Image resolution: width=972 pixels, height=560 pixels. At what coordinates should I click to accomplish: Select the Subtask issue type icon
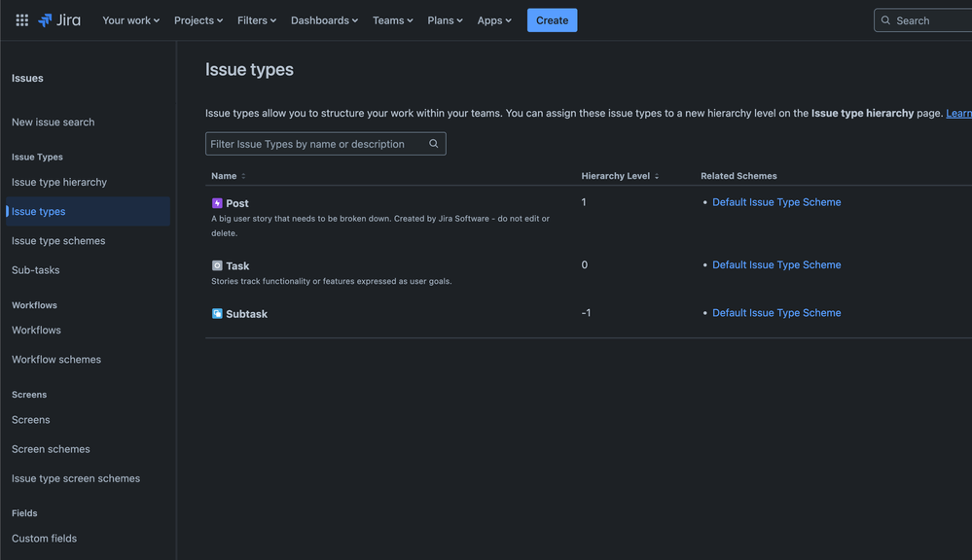click(x=217, y=313)
